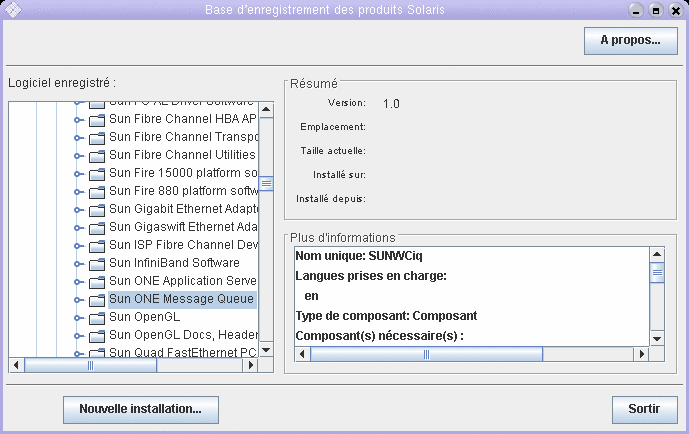Open the window menu icon in title bar
689x434 pixels.
[12, 10]
